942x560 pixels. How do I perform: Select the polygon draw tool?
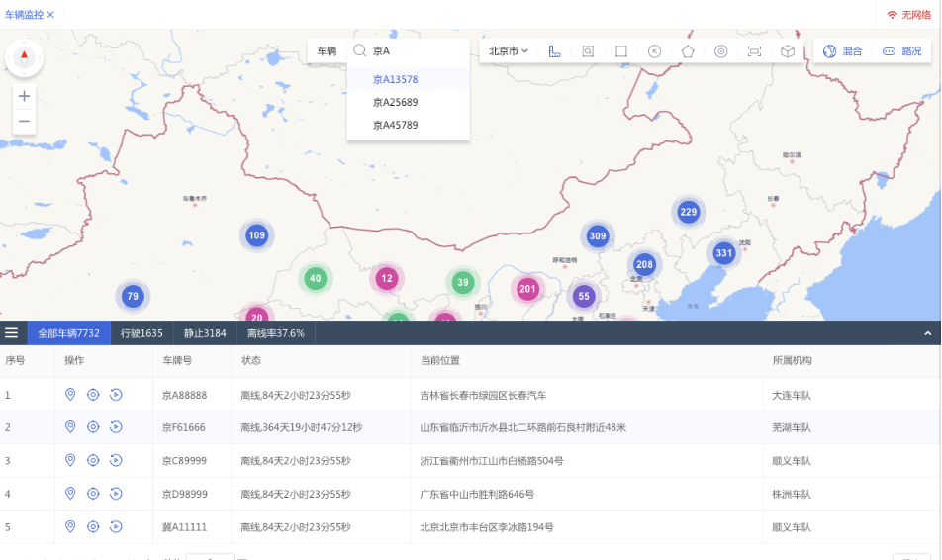pyautogui.click(x=688, y=51)
